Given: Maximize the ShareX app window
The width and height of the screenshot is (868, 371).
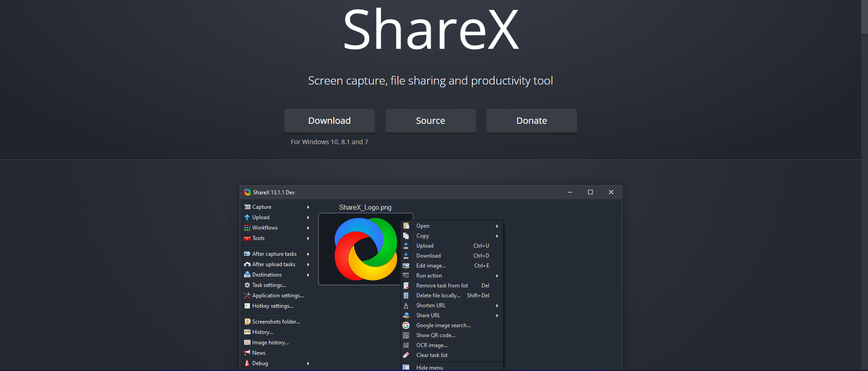Looking at the screenshot, I should click(x=590, y=192).
